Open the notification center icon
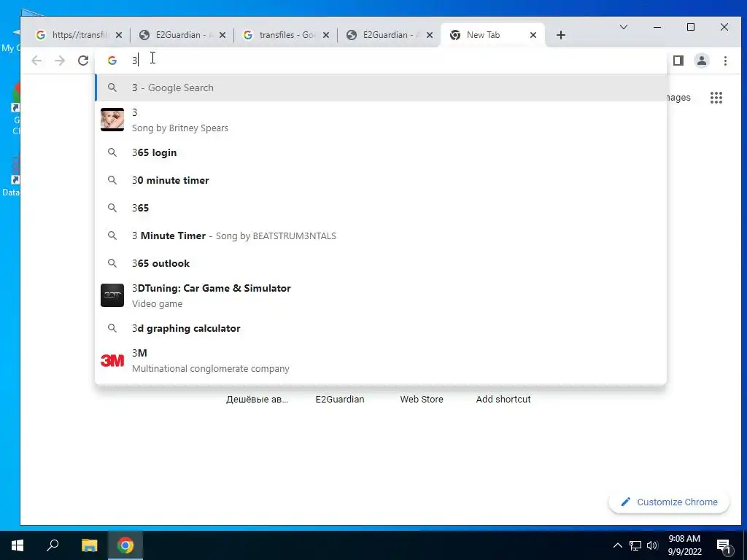The image size is (747, 560). click(724, 546)
